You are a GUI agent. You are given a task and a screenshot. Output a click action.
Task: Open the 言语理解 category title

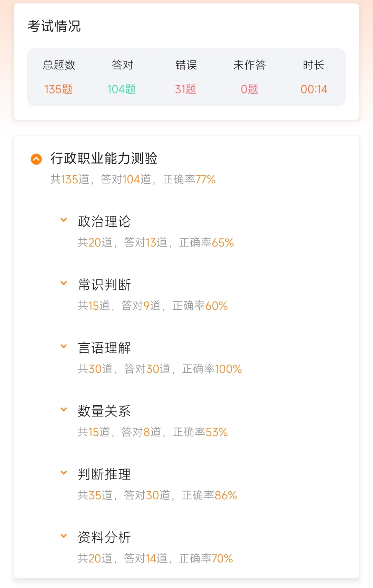click(x=104, y=348)
